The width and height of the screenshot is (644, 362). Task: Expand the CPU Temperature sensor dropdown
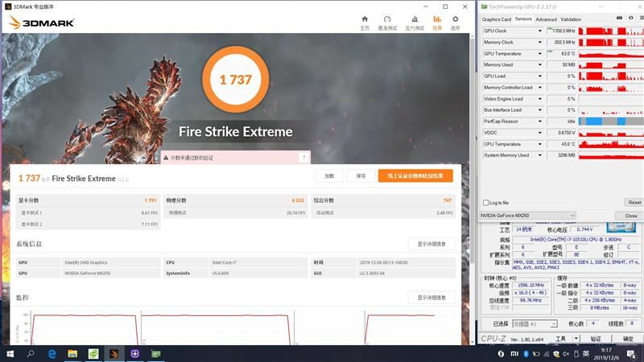tap(540, 144)
